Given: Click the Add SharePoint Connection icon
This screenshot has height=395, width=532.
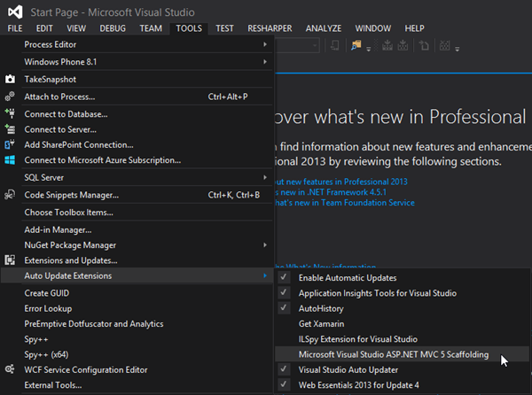Looking at the screenshot, I should 11,144.
